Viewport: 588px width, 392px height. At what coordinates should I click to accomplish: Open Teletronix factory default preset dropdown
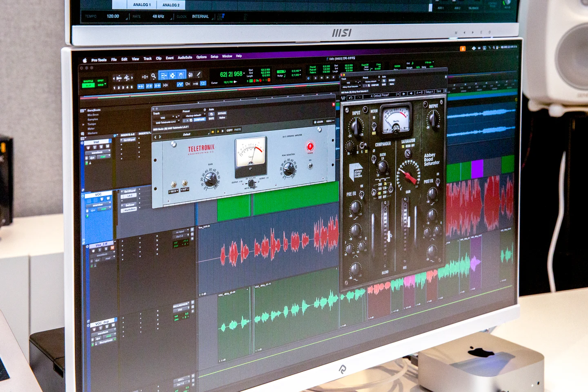(x=195, y=116)
